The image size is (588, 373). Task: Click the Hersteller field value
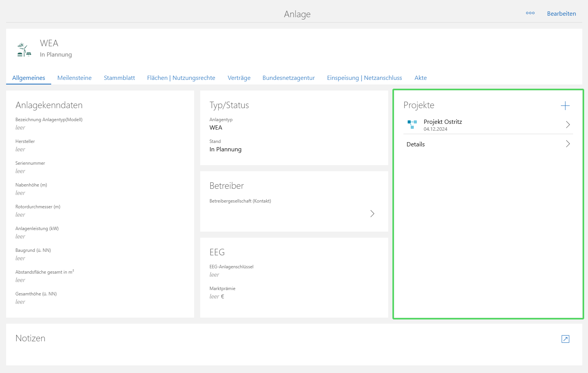(20, 149)
